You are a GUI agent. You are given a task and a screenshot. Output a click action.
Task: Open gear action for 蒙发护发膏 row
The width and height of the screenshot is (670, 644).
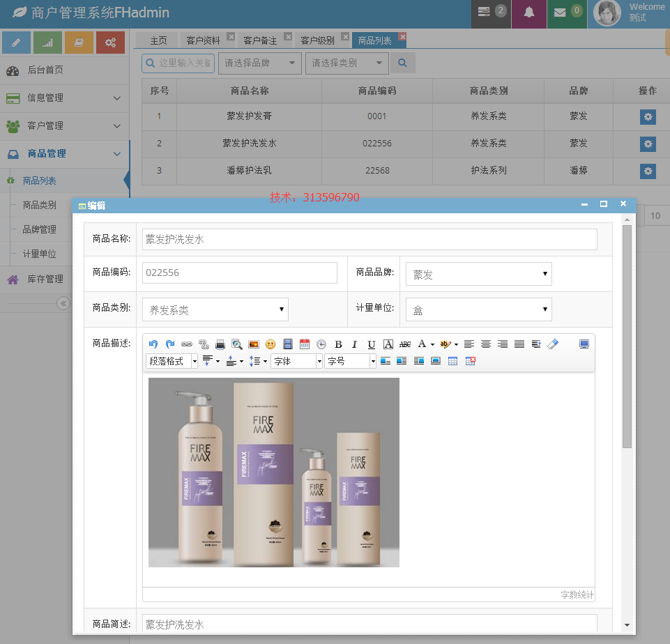coord(648,116)
